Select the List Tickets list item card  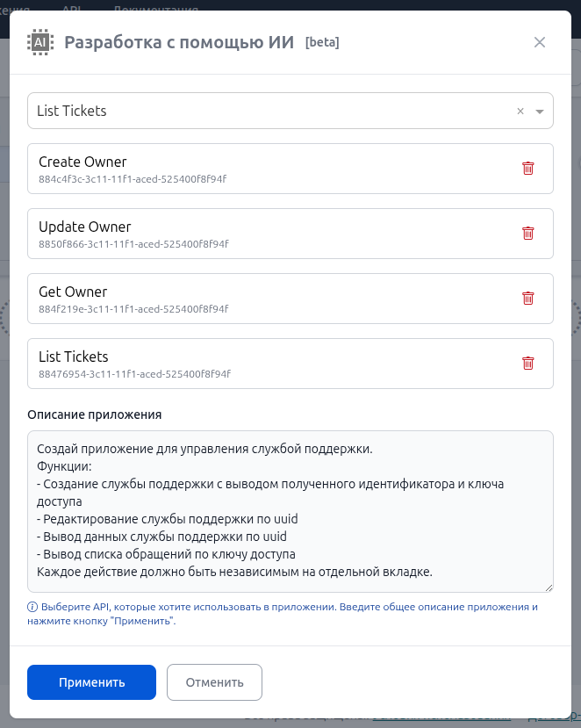[290, 364]
